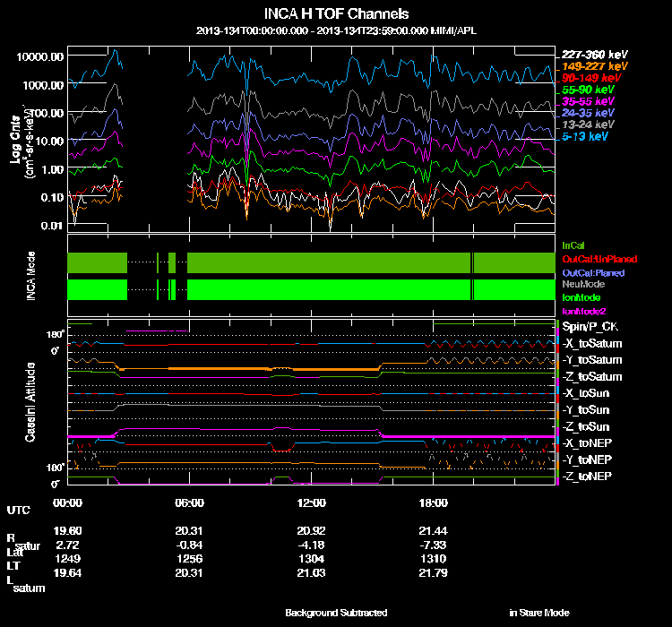
Task: Click the date range subtitle with MIMI/APL
Action: 336,30
